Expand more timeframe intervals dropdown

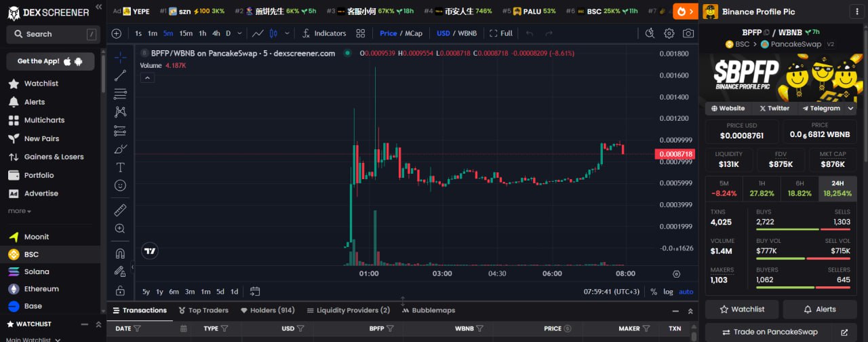(239, 33)
